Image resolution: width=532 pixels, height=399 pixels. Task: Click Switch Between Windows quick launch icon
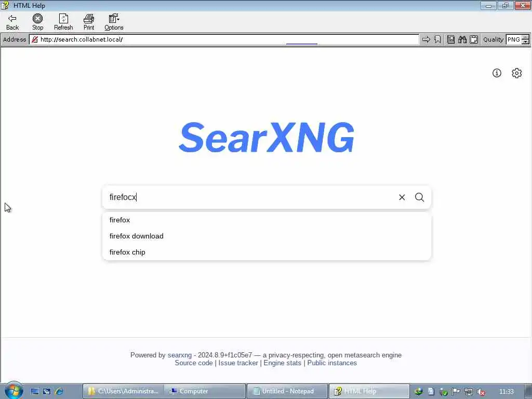(x=47, y=391)
